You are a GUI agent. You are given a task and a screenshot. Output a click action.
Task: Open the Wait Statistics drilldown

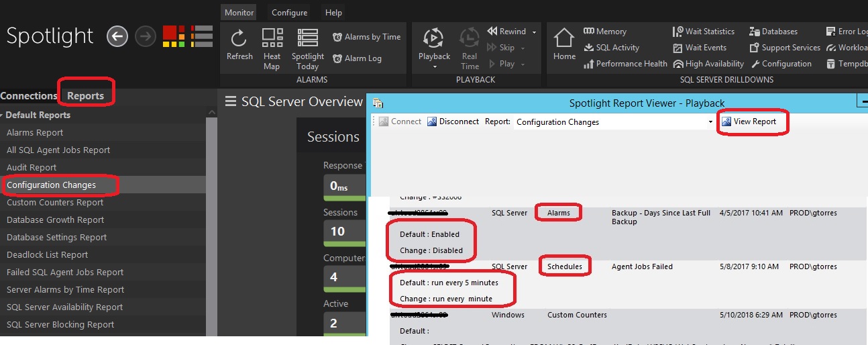click(x=704, y=32)
